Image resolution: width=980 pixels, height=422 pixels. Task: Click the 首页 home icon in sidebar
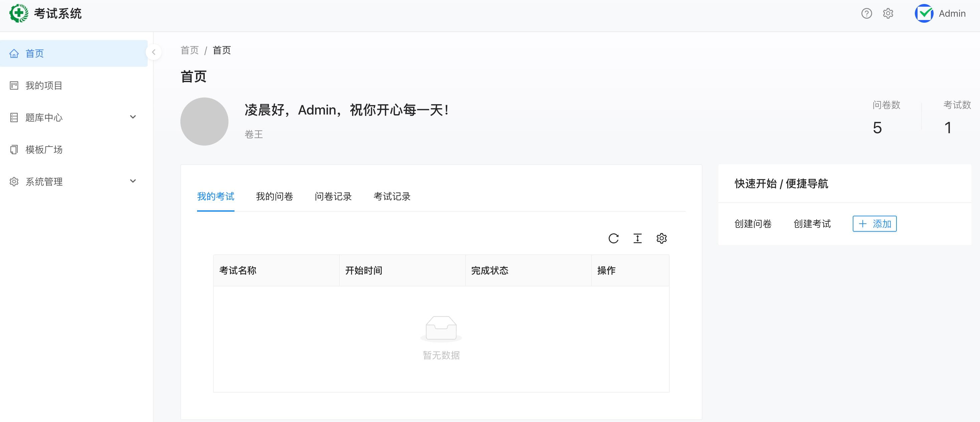(x=14, y=54)
